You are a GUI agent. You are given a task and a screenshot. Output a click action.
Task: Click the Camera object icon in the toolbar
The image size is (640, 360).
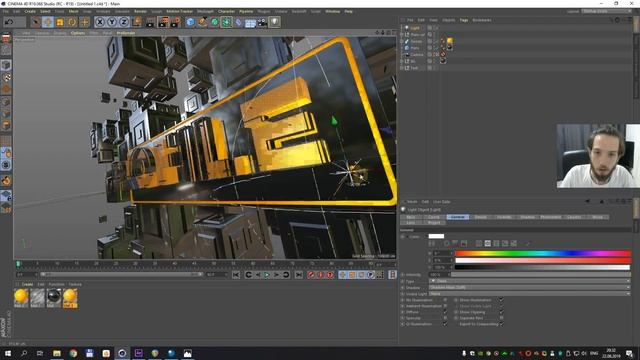pos(262,22)
